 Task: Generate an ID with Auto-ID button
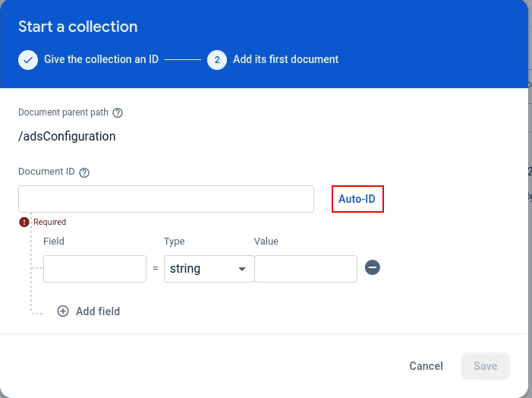[357, 199]
